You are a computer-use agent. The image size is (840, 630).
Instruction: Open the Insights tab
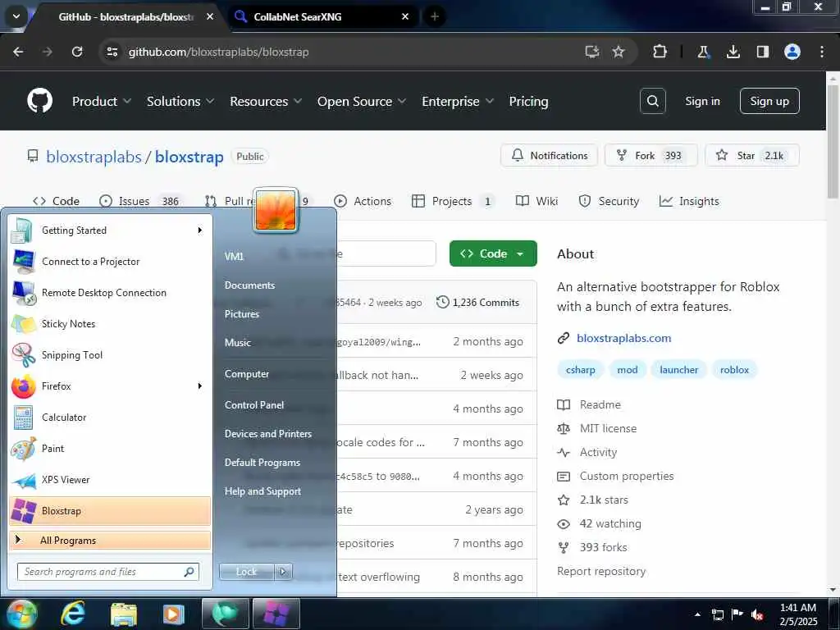[x=689, y=201]
